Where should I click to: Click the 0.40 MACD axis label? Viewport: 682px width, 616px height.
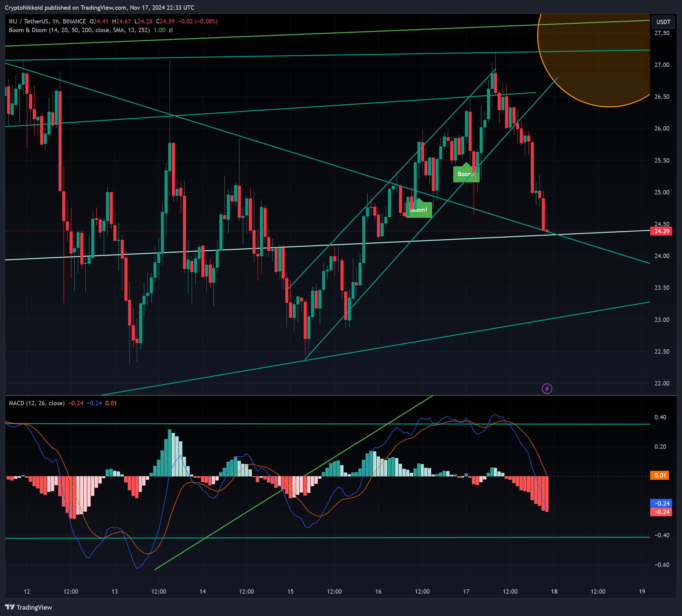(x=660, y=417)
